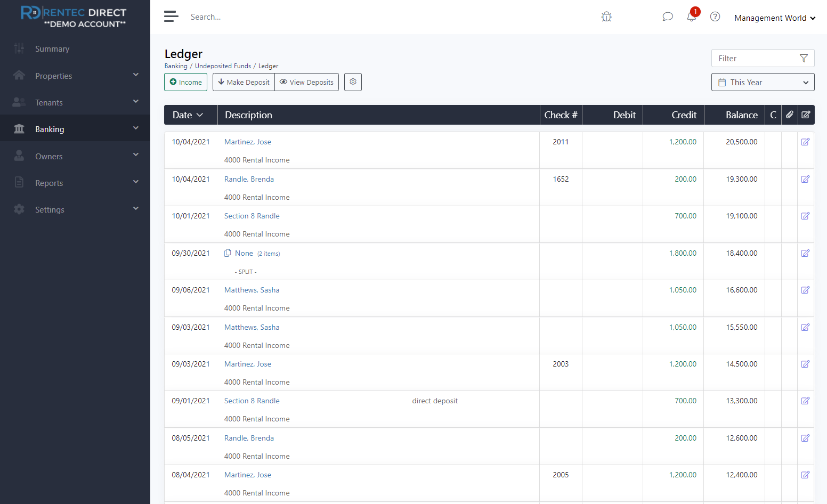Click the split transaction icon on the 09/30 row
The image size is (827, 504).
coord(228,253)
